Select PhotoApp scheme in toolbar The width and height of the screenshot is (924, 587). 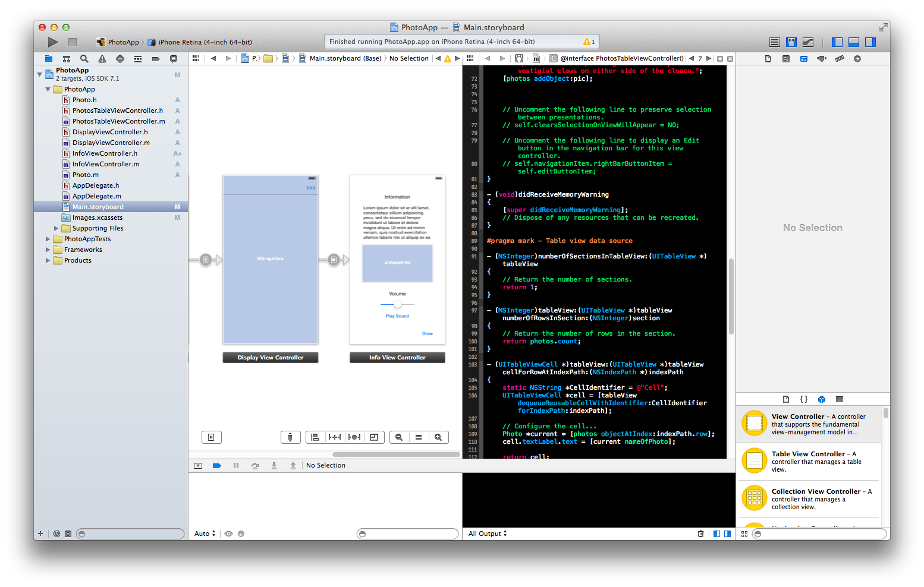click(x=118, y=42)
